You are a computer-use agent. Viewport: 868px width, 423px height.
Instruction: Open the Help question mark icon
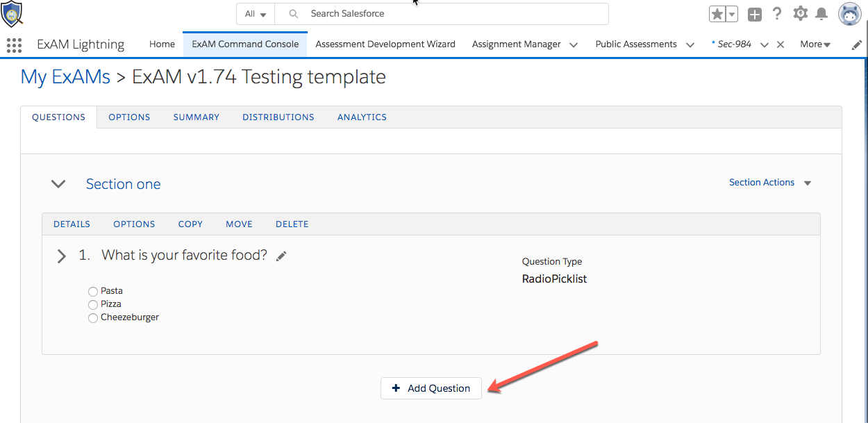[x=777, y=14]
